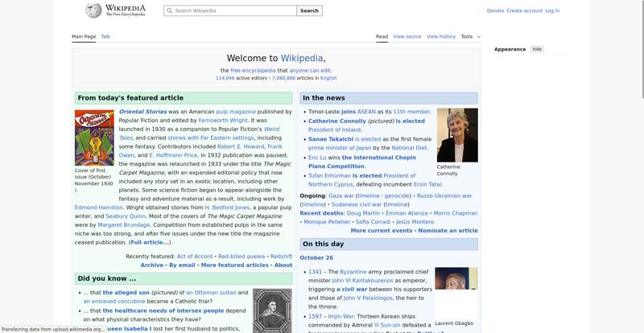Viewport: 644px width, 333px height.
Task: Expand the Tools dropdown menu
Action: pyautogui.click(x=470, y=36)
